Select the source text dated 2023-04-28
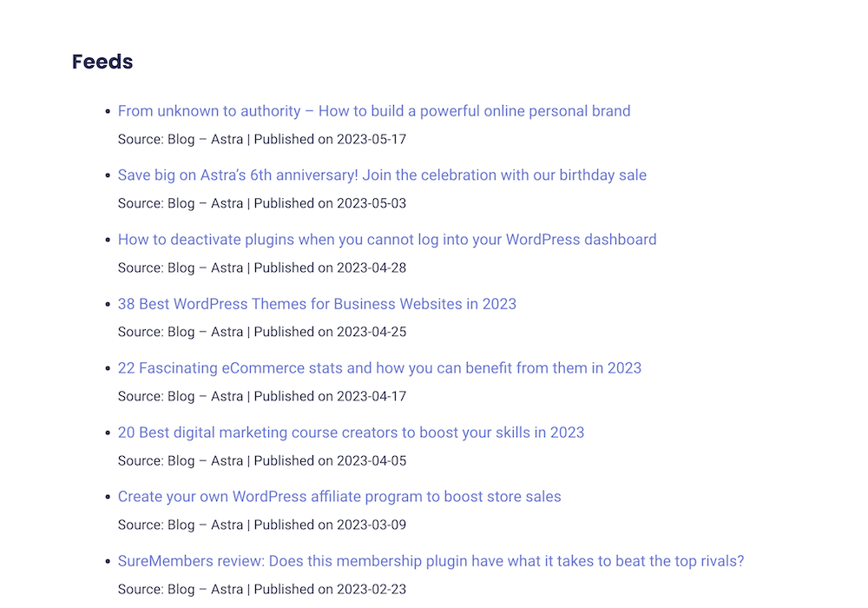This screenshot has width=868, height=608. (262, 268)
